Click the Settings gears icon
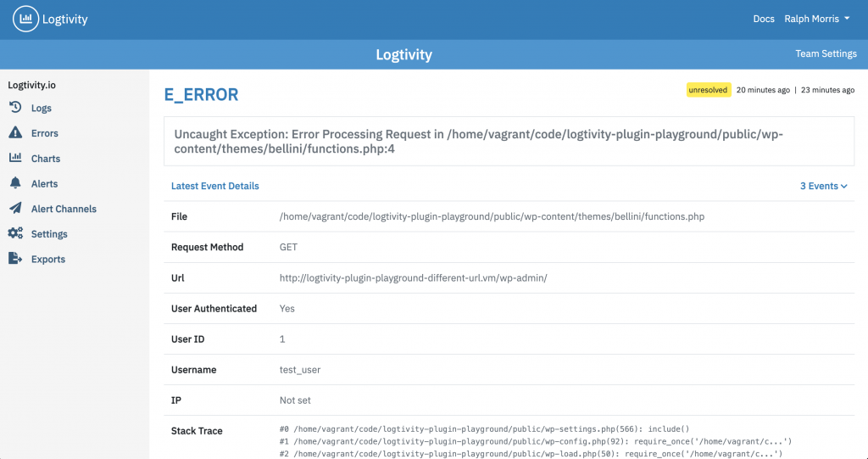Screen dimensions: 868x459 [x=15, y=233]
